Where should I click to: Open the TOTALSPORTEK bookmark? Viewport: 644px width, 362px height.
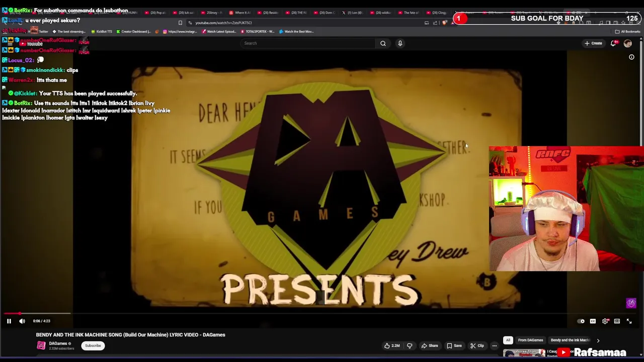click(x=258, y=32)
